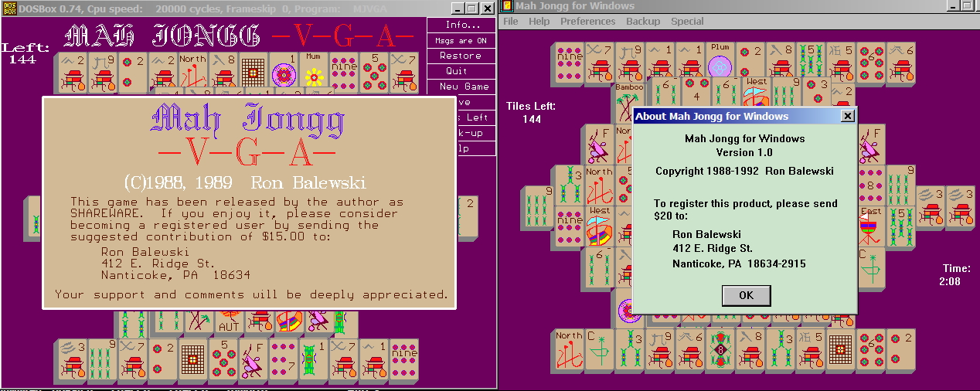This screenshot has width=980, height=391.
Task: Select the 9 bamboo tile in VGA bottom row
Action: point(103,359)
